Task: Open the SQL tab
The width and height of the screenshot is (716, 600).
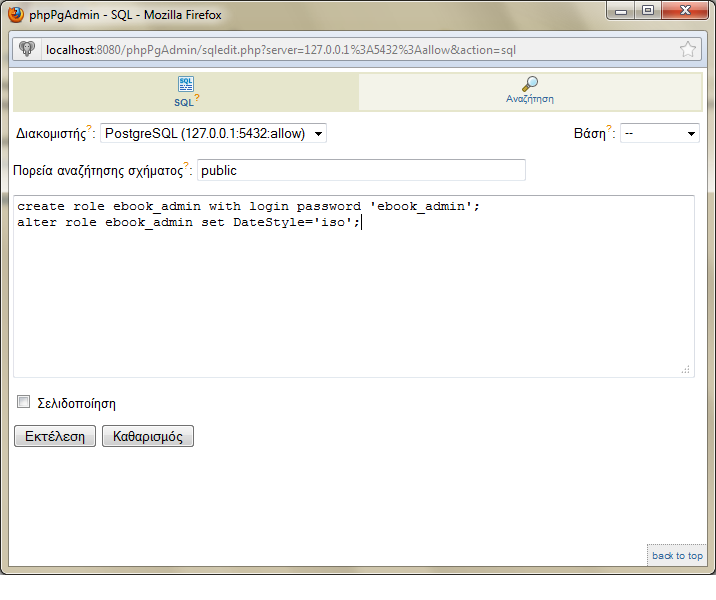Action: [x=186, y=92]
